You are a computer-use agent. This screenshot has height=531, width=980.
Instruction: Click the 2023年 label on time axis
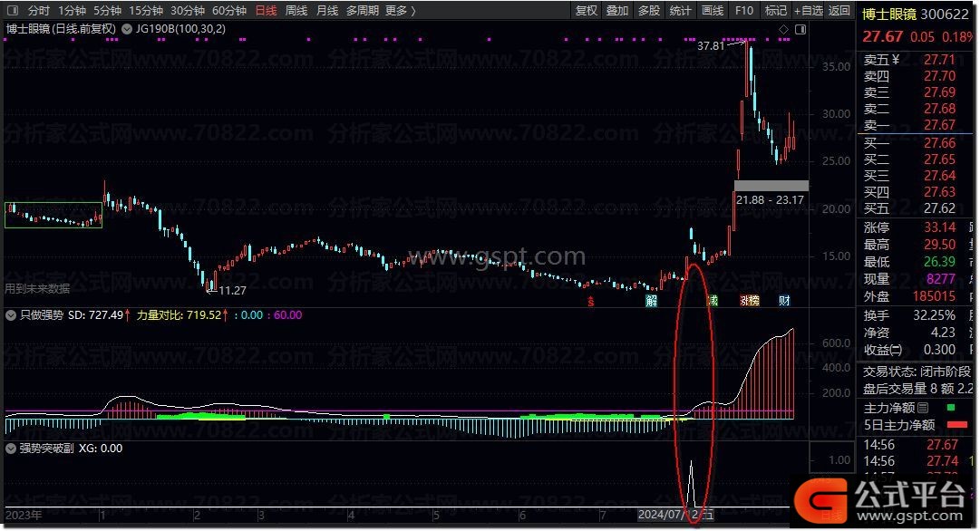pos(24,516)
